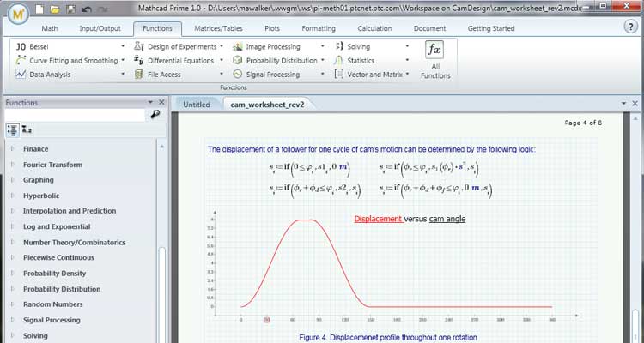This screenshot has width=644, height=343.
Task: Open the Getting Started ribbon tab
Action: click(x=491, y=28)
